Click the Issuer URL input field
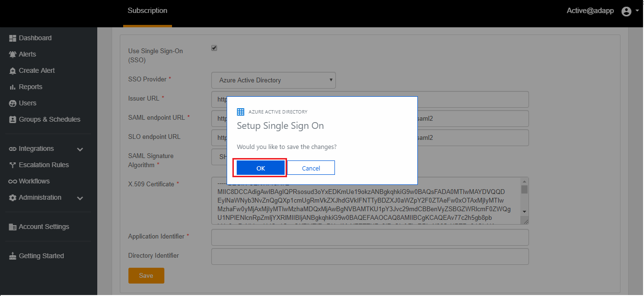 click(370, 99)
